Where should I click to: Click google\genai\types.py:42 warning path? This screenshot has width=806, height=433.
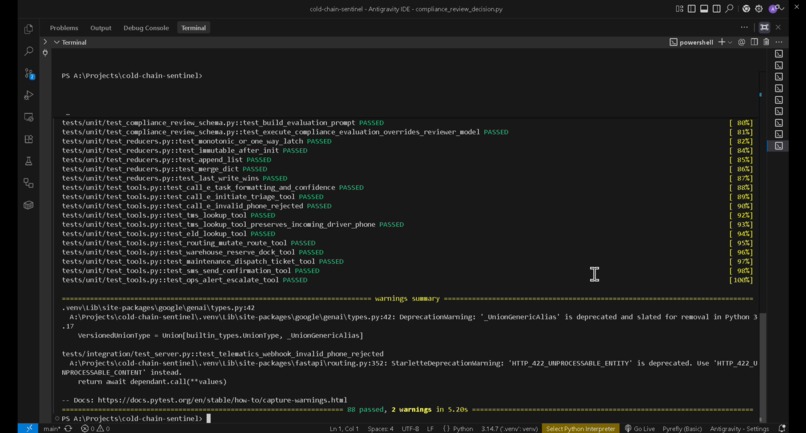point(158,308)
